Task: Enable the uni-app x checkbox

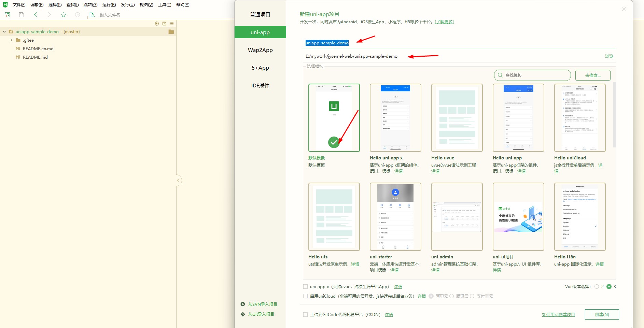Action: pyautogui.click(x=305, y=287)
